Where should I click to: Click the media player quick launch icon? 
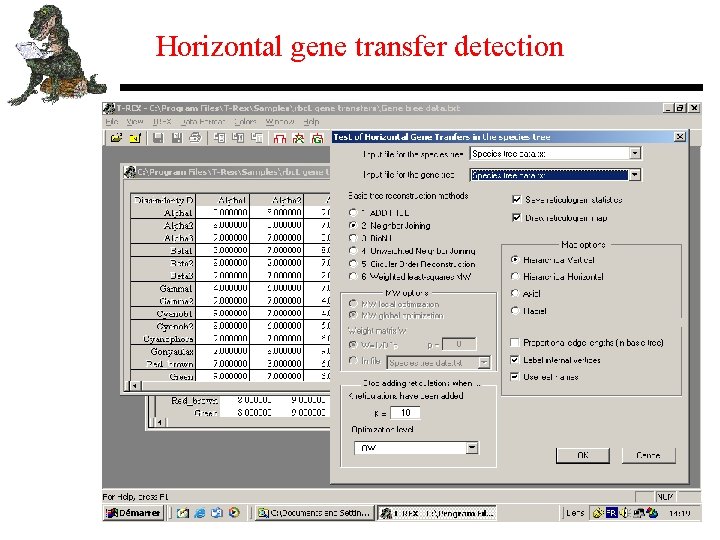234,512
